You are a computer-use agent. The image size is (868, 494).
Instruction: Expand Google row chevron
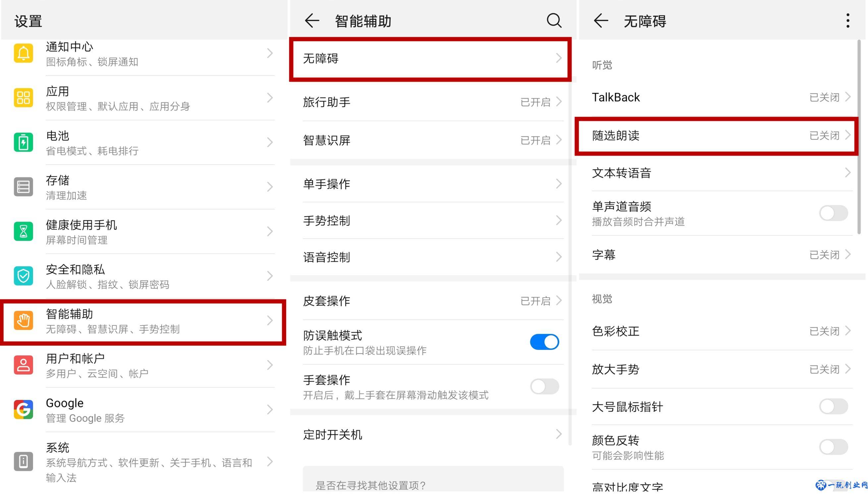point(270,409)
